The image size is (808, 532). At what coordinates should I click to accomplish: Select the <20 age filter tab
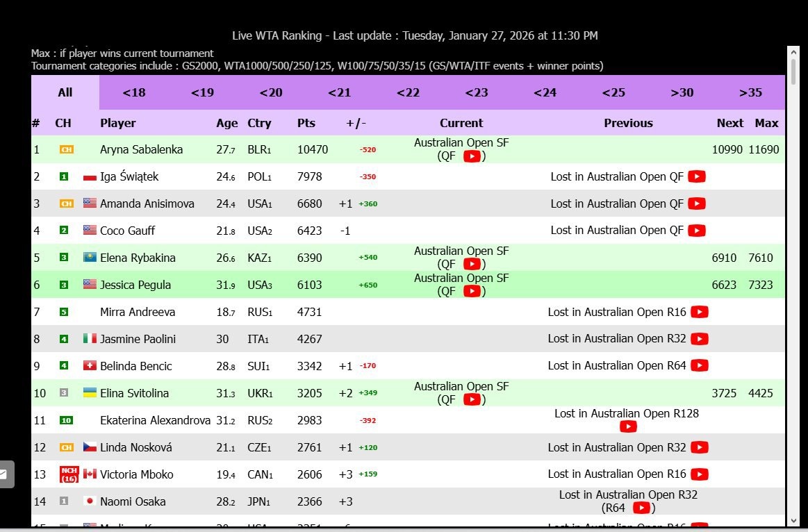(x=271, y=92)
